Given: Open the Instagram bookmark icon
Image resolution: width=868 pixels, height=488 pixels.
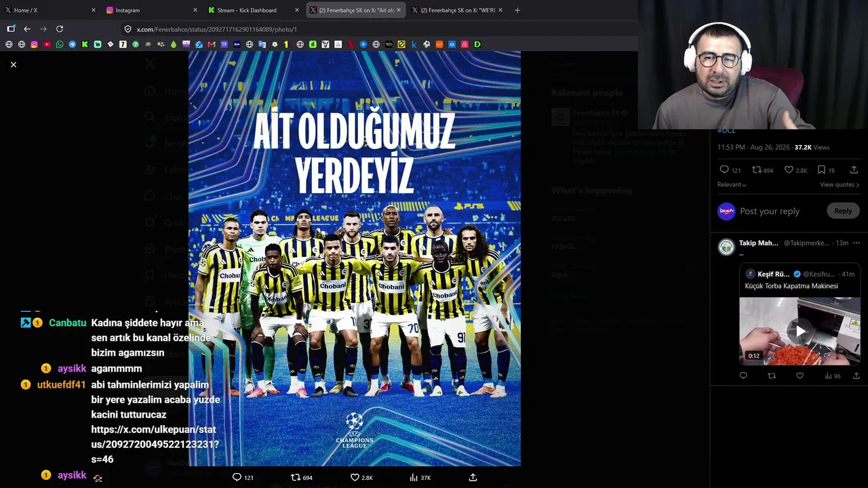Looking at the screenshot, I should tap(34, 44).
